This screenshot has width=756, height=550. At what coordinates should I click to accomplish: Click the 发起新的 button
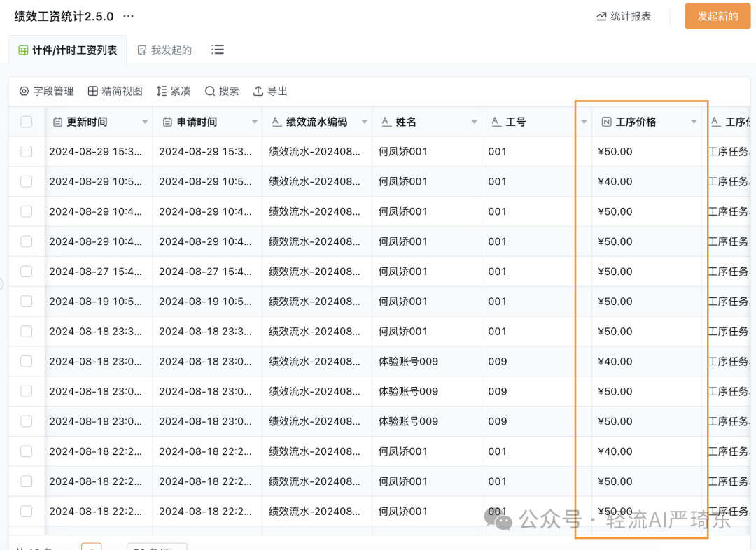click(x=717, y=15)
